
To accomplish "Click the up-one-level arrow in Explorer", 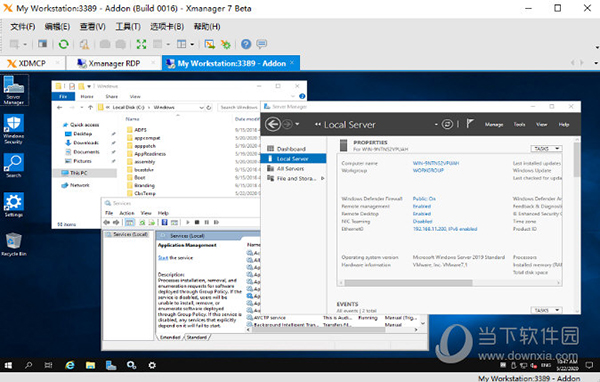I will pos(90,108).
